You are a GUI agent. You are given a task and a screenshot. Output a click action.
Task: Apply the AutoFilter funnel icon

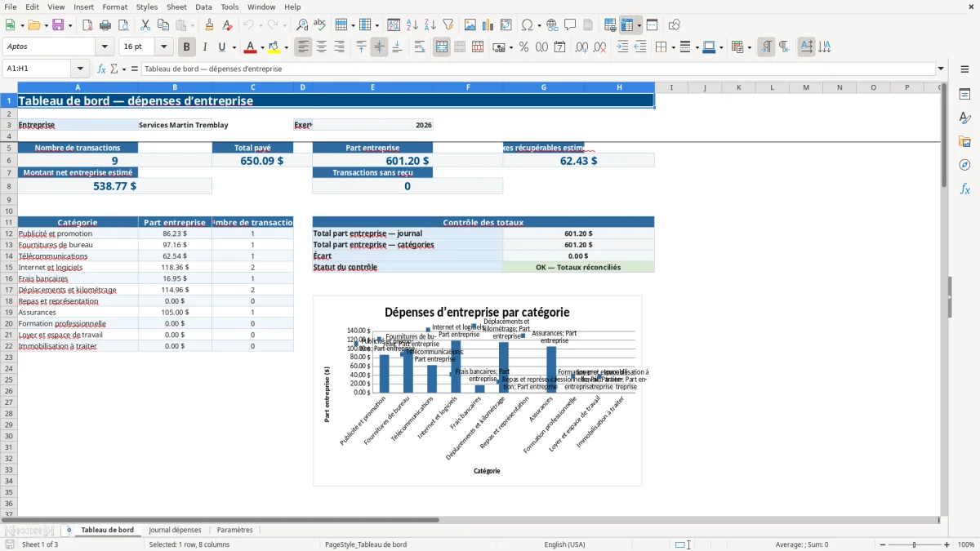click(448, 25)
